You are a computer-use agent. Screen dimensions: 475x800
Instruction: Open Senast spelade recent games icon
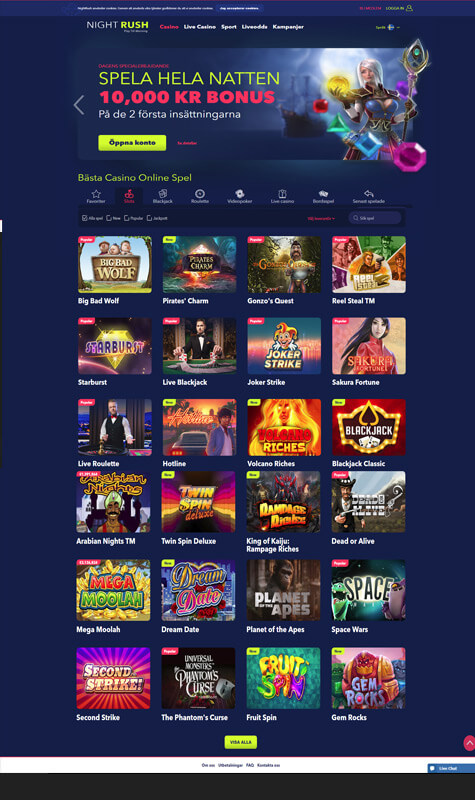(369, 193)
